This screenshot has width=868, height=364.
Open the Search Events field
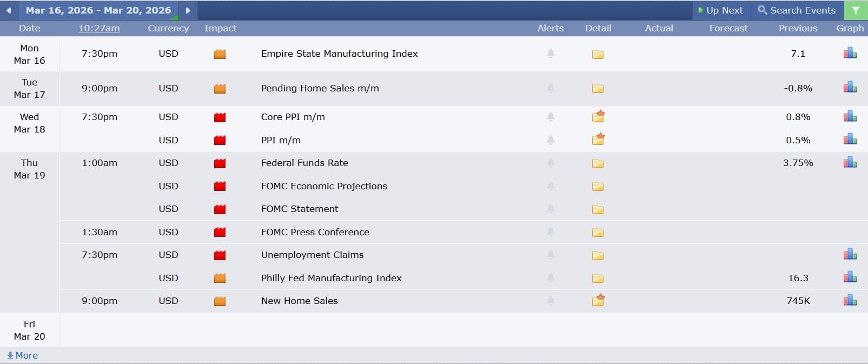click(x=797, y=10)
